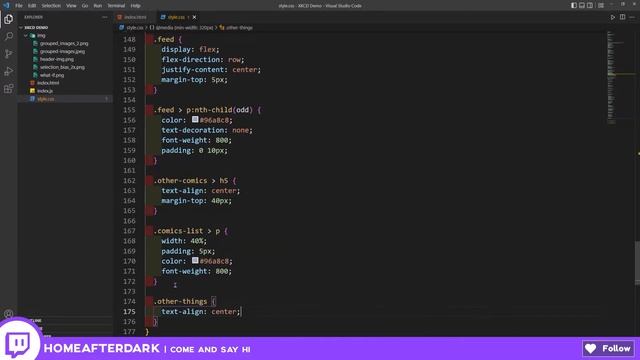Screen dimensions: 640x360
Task: Open the Run and Debug view
Action: [9, 71]
